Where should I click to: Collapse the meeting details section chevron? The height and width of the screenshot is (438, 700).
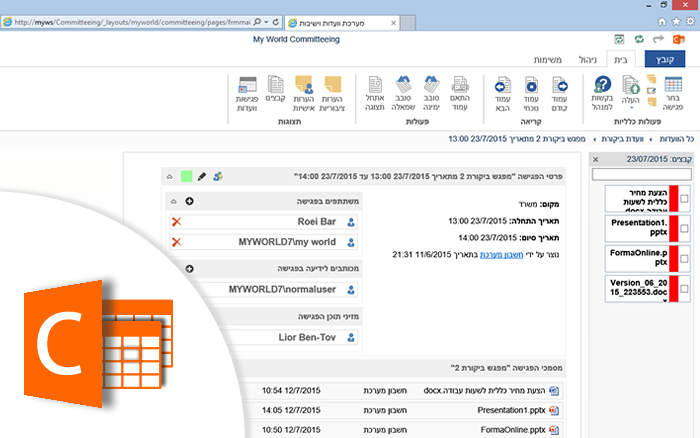point(170,177)
